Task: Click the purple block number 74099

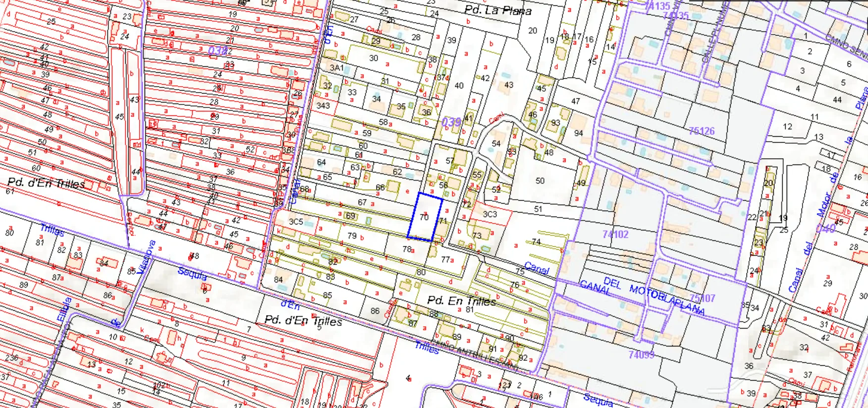Action: pyautogui.click(x=642, y=354)
